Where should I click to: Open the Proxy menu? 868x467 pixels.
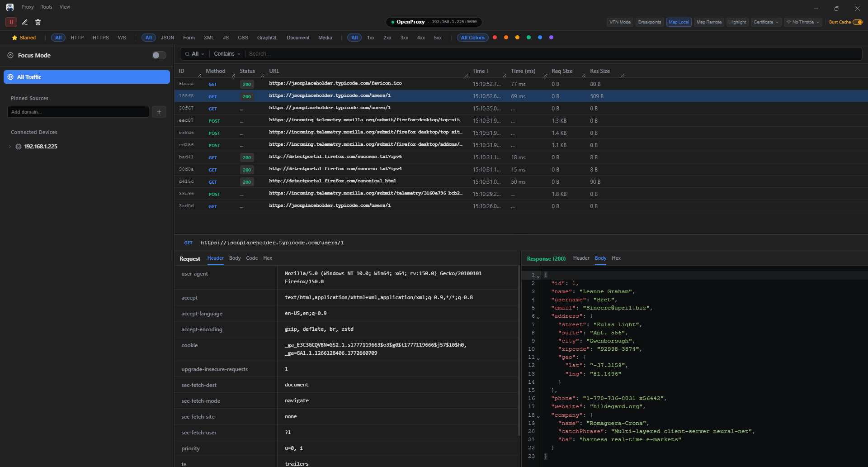(x=28, y=7)
